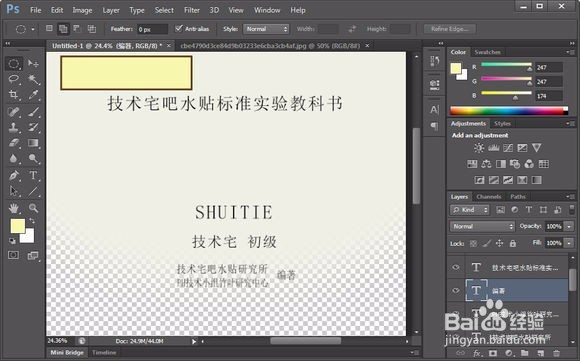The width and height of the screenshot is (580, 361).
Task: Select the Crop tool
Action: coord(14,95)
